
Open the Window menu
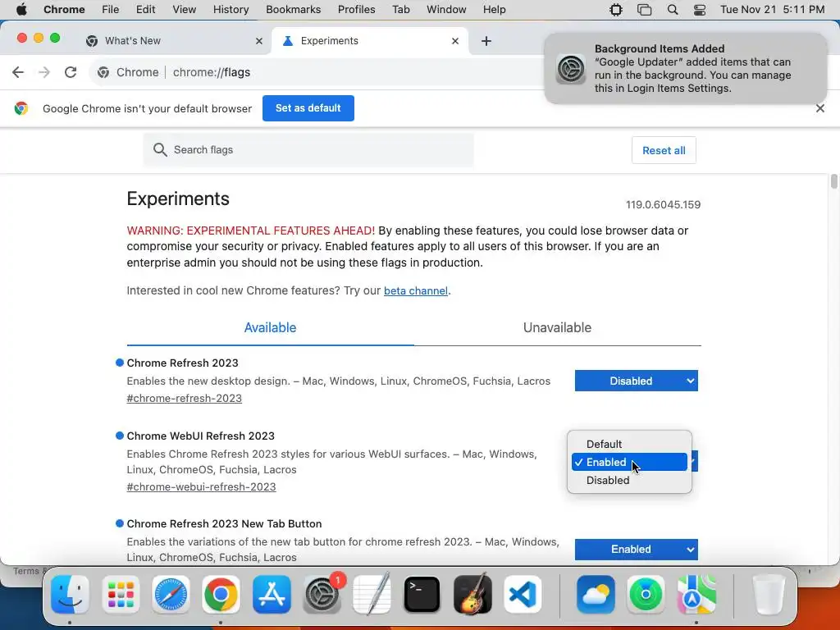446,10
